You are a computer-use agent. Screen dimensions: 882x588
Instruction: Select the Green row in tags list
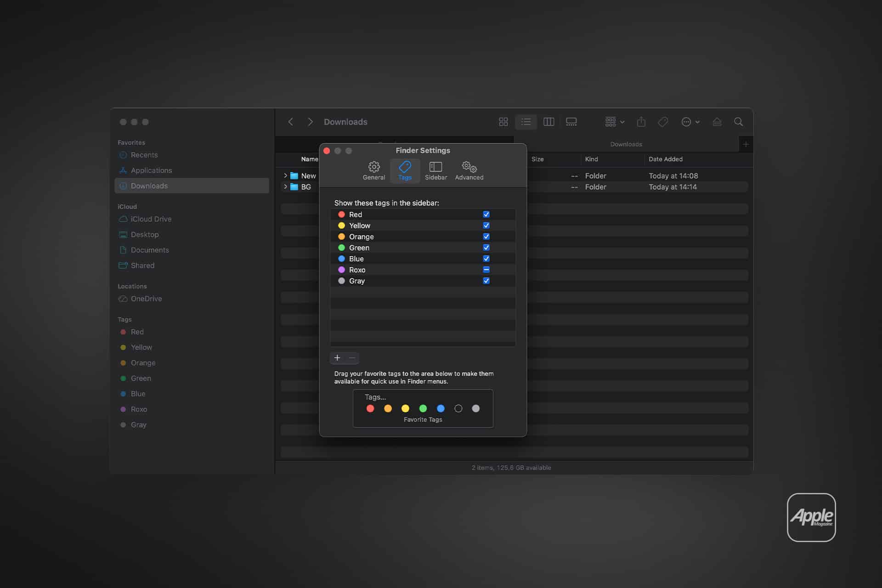tap(423, 248)
